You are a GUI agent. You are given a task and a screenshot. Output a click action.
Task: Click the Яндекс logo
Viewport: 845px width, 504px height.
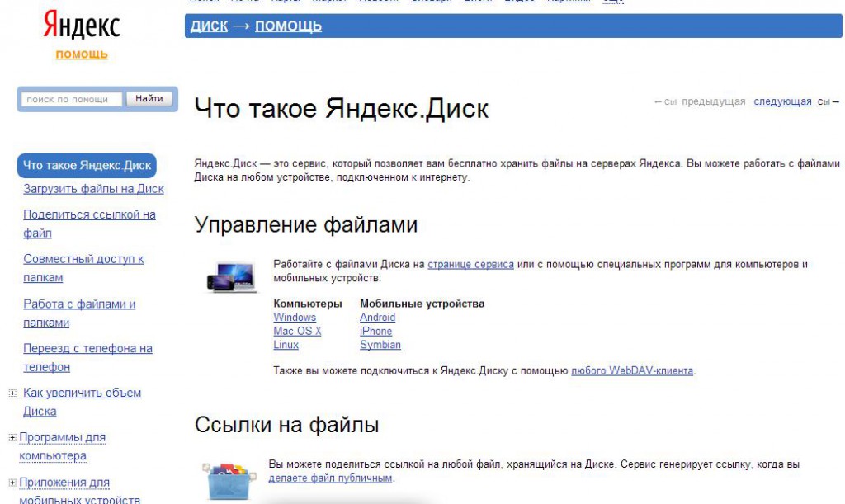[x=82, y=26]
